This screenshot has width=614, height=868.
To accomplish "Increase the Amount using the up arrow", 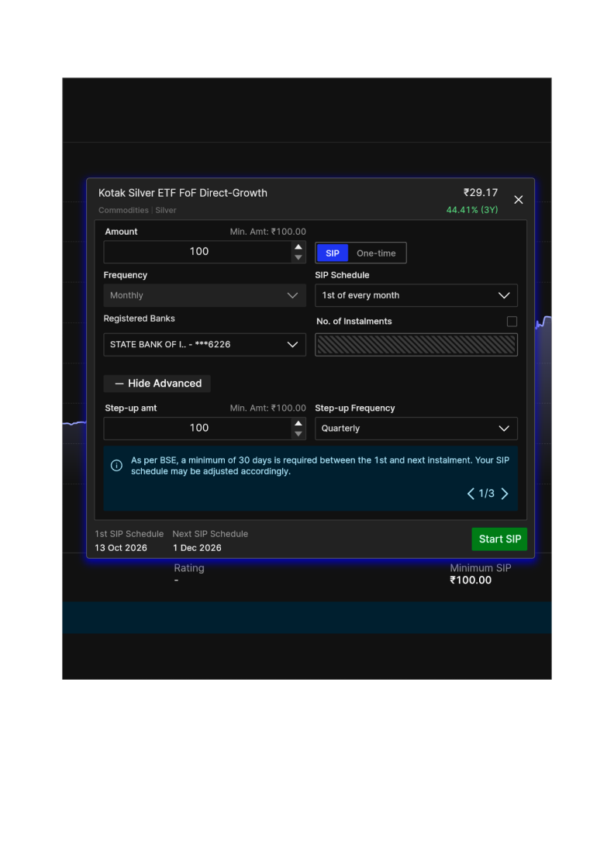I will tap(298, 247).
